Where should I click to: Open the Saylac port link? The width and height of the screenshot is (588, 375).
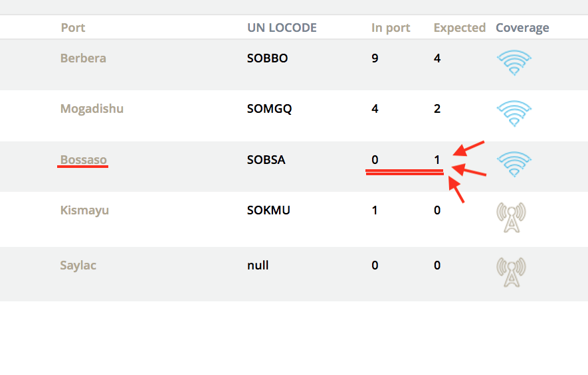(78, 265)
